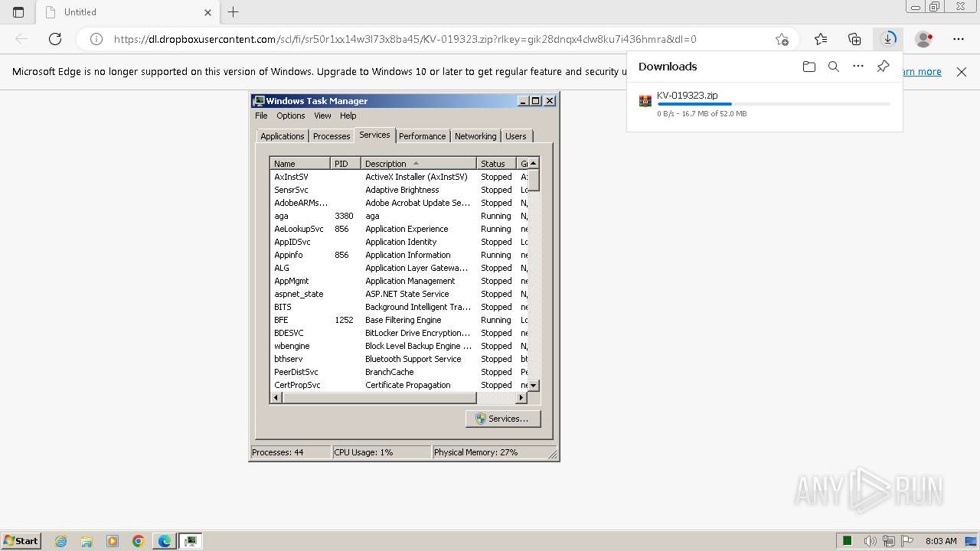Image resolution: width=980 pixels, height=551 pixels.
Task: Select Task Manager taskbar button
Action: (191, 541)
